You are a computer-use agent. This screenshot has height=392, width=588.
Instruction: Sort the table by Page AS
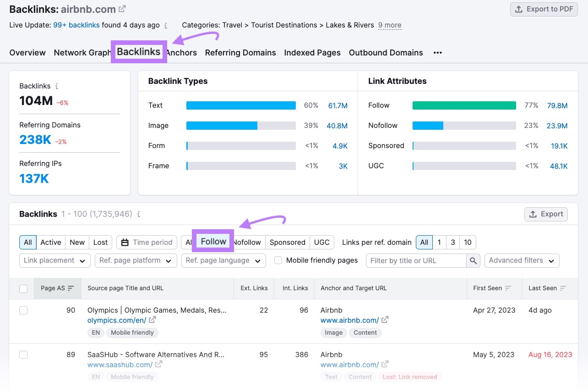(x=57, y=288)
